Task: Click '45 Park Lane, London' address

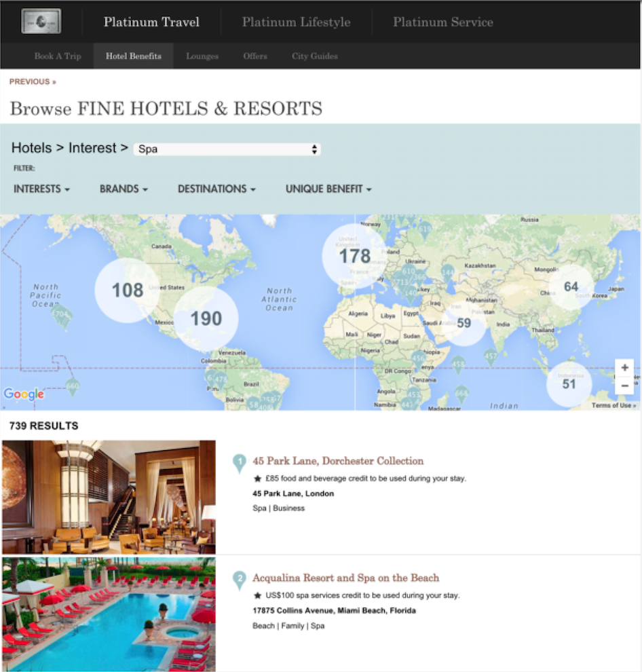Action: point(293,493)
